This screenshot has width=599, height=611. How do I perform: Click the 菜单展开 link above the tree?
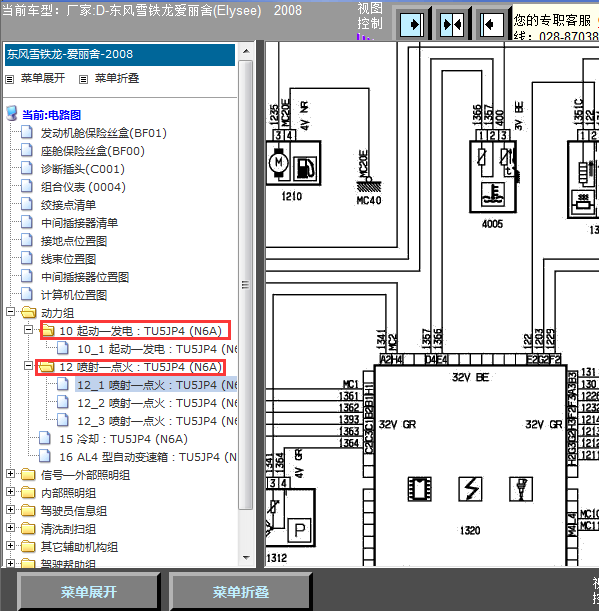tap(43, 78)
